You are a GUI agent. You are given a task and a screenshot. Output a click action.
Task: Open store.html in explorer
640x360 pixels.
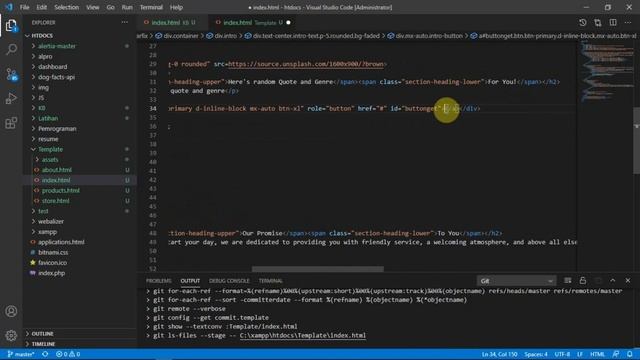[80, 201]
